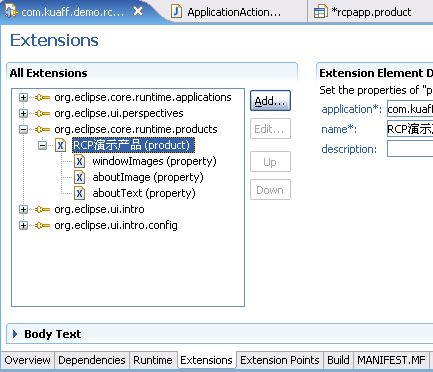Screen dimensions: 433x372
Task: Select org.eclipse.ui.intro extension
Action: tap(99, 209)
